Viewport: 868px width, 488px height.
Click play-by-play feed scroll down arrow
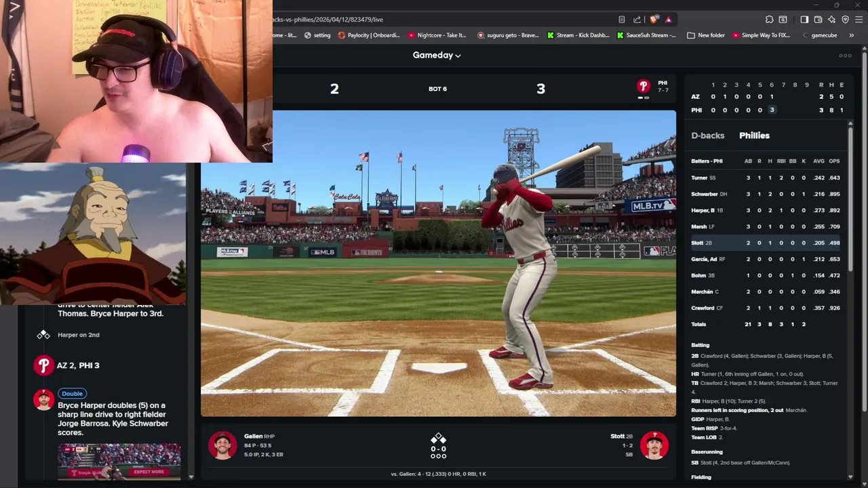tap(191, 477)
